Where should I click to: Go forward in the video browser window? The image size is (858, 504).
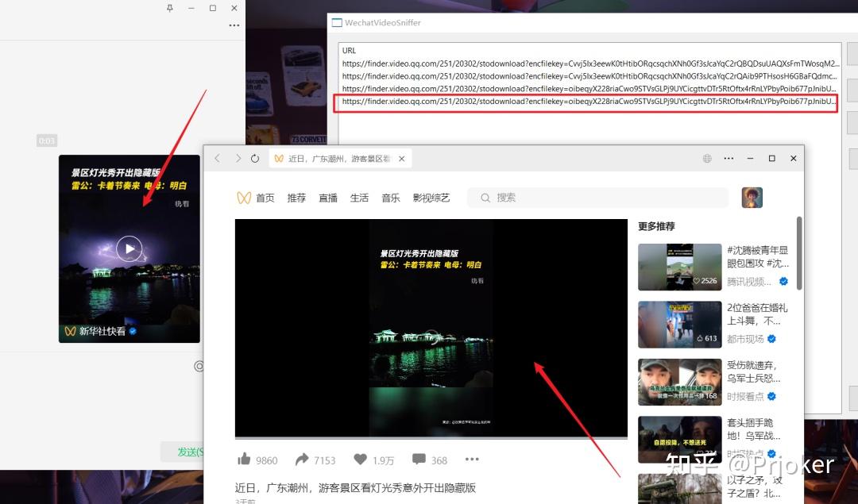(x=238, y=159)
